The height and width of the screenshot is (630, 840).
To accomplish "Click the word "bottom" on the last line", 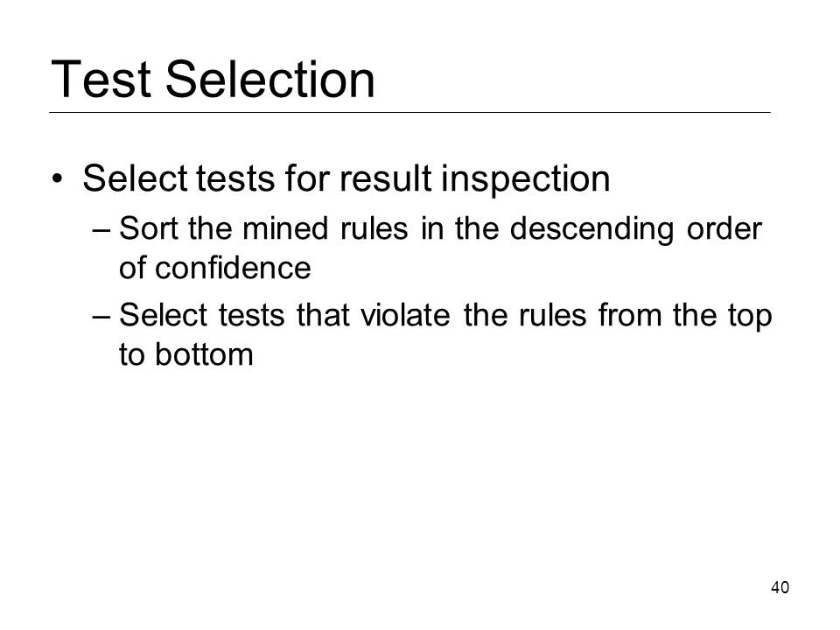I will pyautogui.click(x=204, y=354).
